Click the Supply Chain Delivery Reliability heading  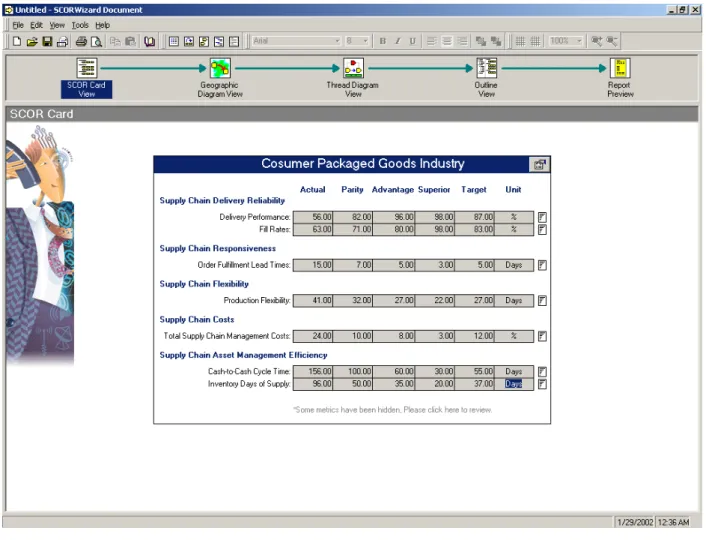222,201
